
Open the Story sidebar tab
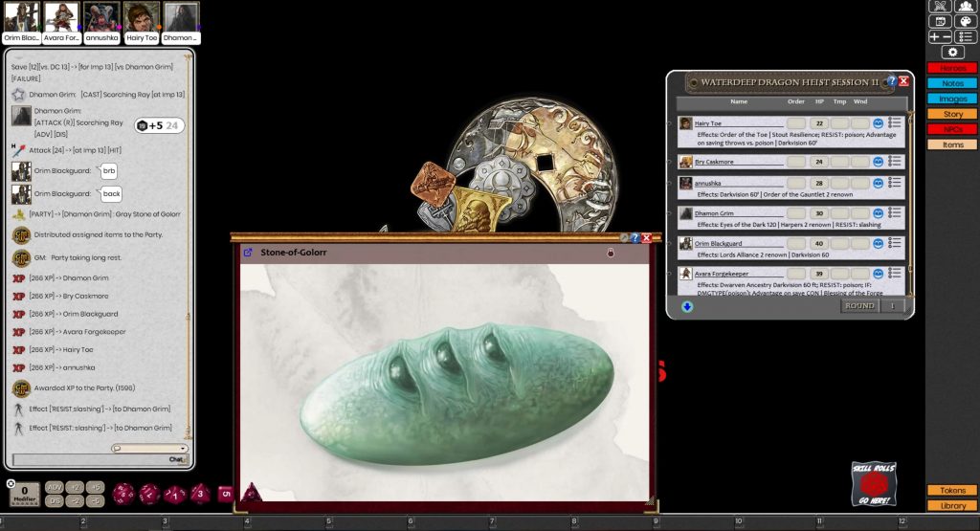point(952,114)
